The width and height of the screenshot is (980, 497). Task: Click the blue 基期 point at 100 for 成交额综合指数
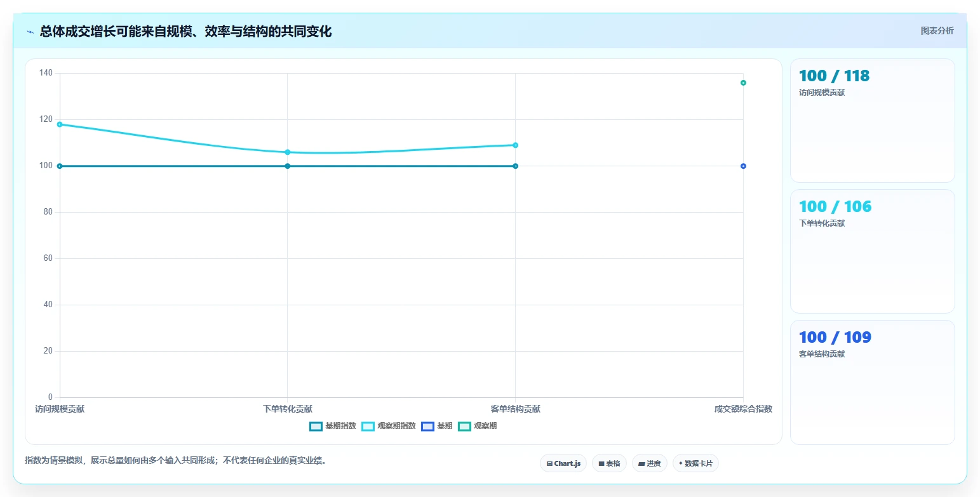[x=743, y=166]
